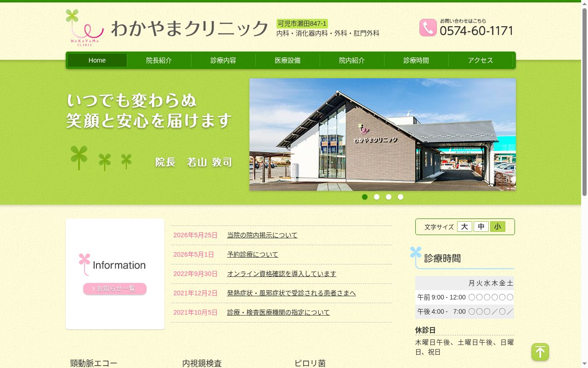This screenshot has width=588, height=368.
Task: Open the アクセス menu item
Action: (481, 60)
